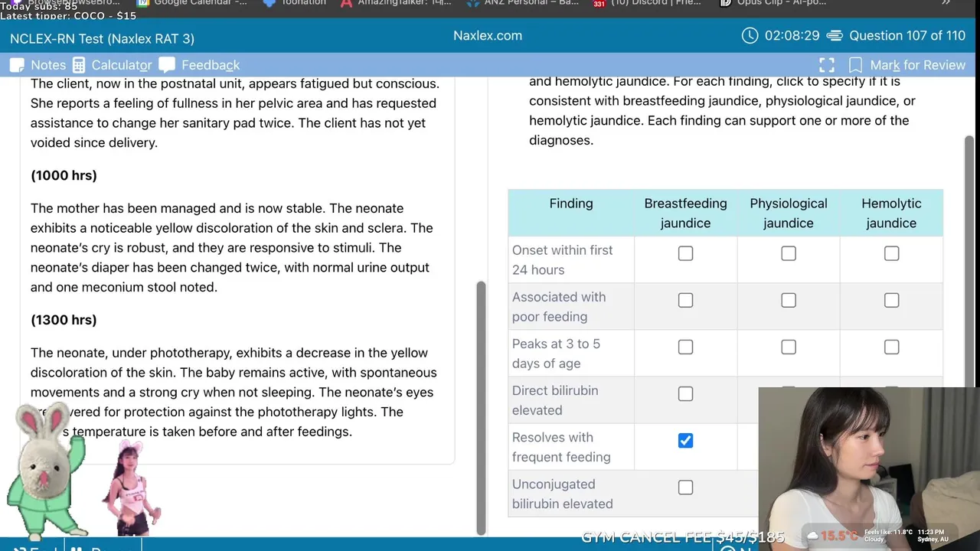The width and height of the screenshot is (980, 551).
Task: Click the Mark for Review label
Action: [917, 65]
